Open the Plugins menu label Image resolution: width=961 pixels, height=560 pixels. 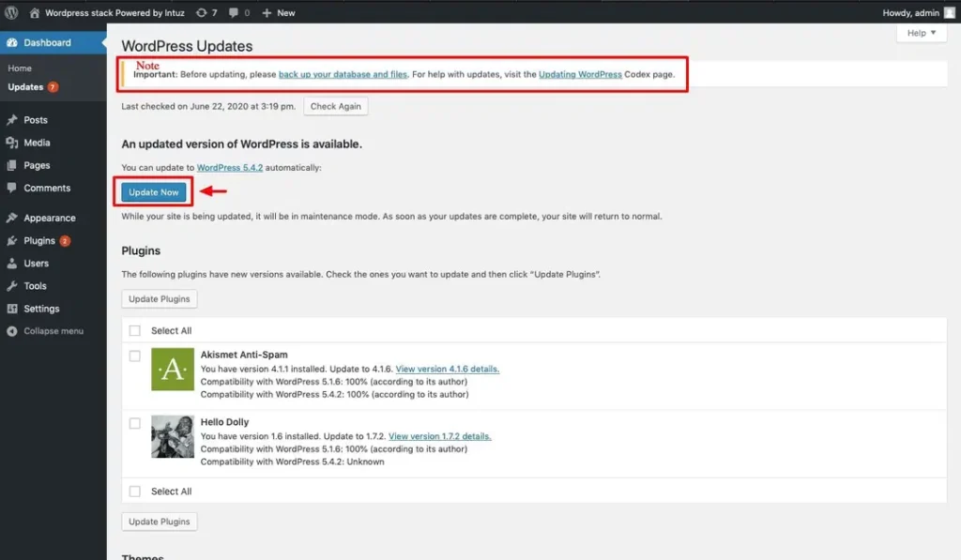(x=39, y=240)
